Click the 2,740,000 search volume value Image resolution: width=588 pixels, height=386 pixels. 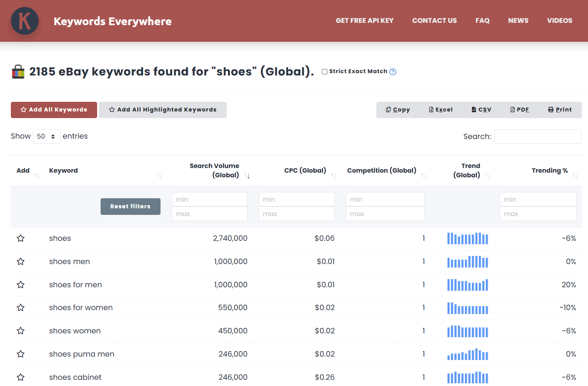point(230,238)
